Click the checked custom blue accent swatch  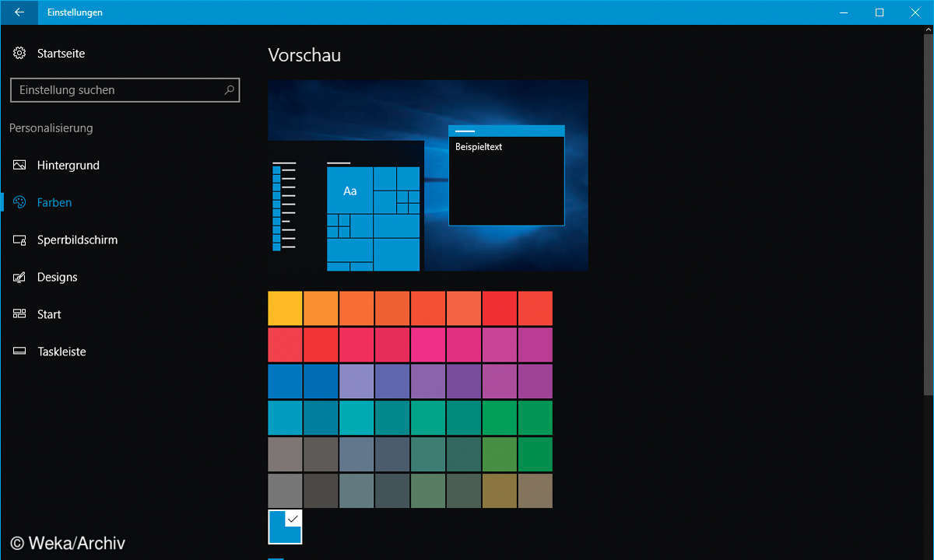[285, 527]
